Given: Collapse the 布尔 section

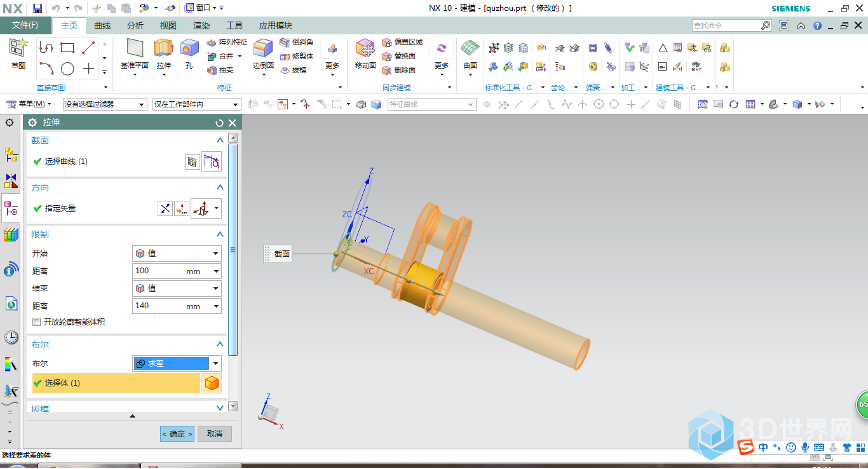Looking at the screenshot, I should pos(220,344).
